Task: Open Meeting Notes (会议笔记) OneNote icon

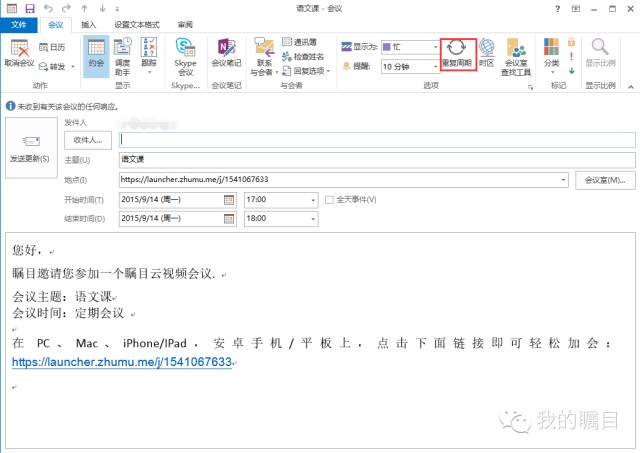Action: tap(227, 47)
